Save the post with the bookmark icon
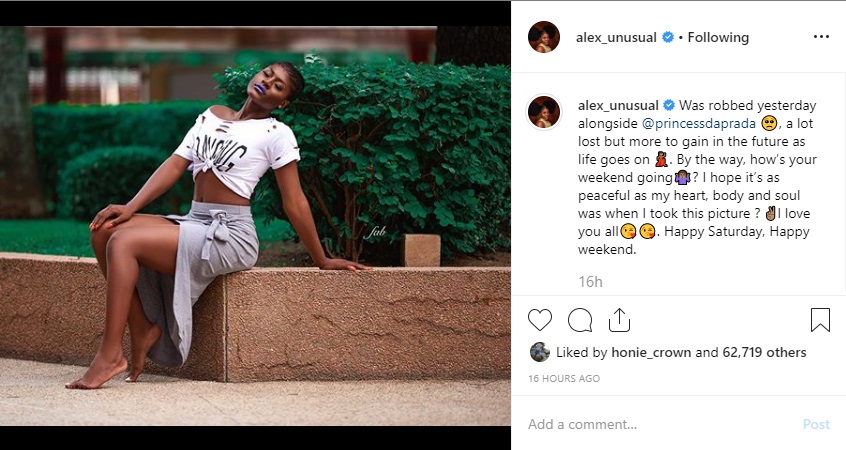This screenshot has height=450, width=846. click(x=820, y=320)
